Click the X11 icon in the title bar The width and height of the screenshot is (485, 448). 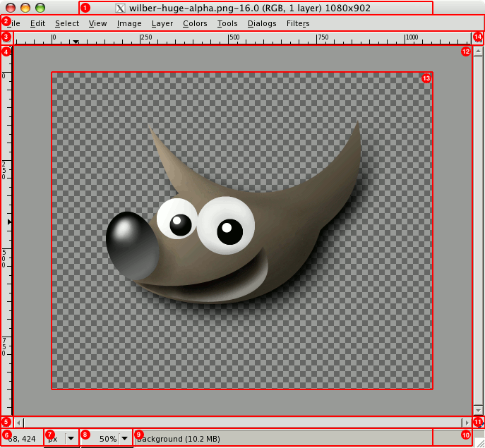pyautogui.click(x=121, y=8)
